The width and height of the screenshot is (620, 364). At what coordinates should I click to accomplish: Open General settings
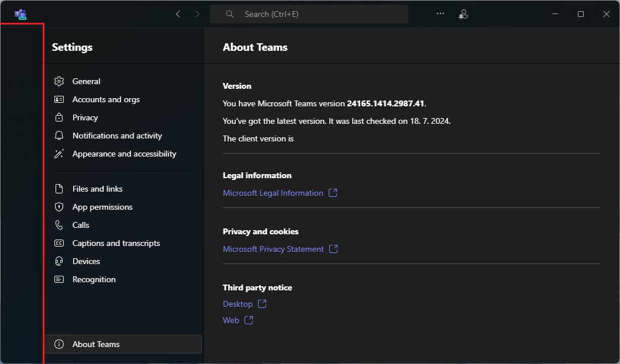click(86, 81)
